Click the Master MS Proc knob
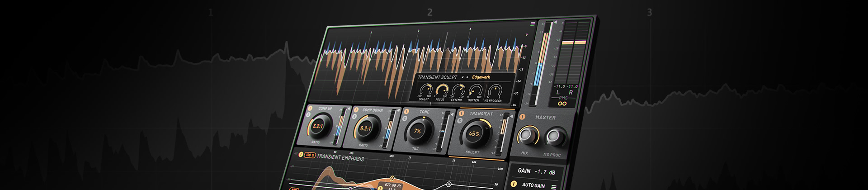The image size is (868, 190). [x=555, y=137]
